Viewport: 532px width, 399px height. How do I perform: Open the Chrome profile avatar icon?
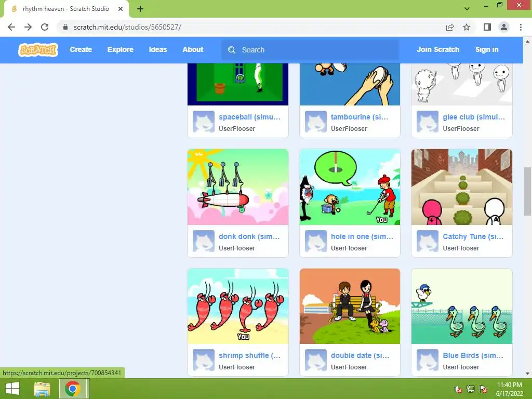(x=504, y=27)
